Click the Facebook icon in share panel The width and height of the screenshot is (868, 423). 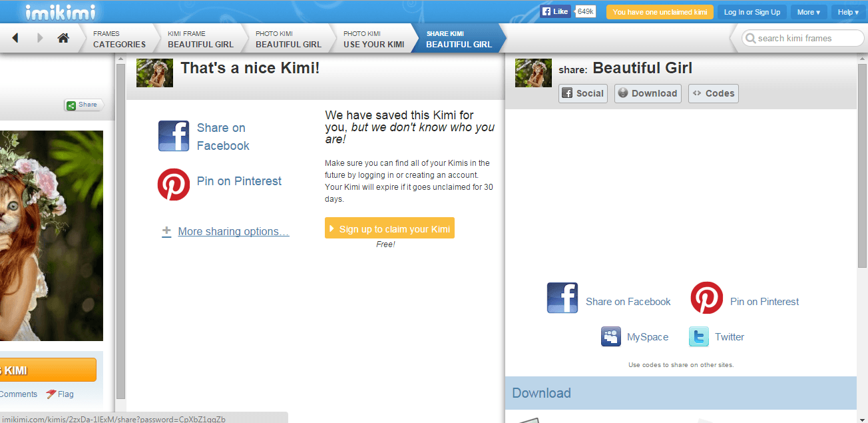[562, 298]
